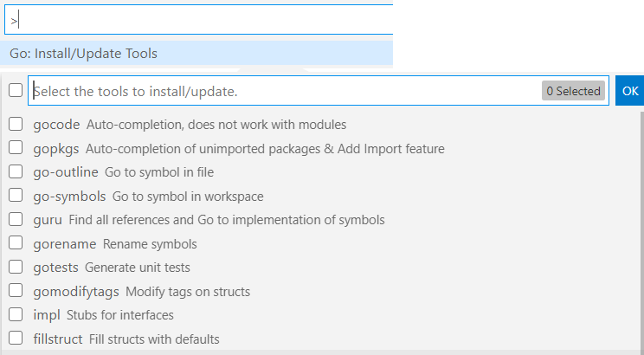The width and height of the screenshot is (644, 355).
Task: Check the gocode tool checkbox
Action: (x=16, y=124)
